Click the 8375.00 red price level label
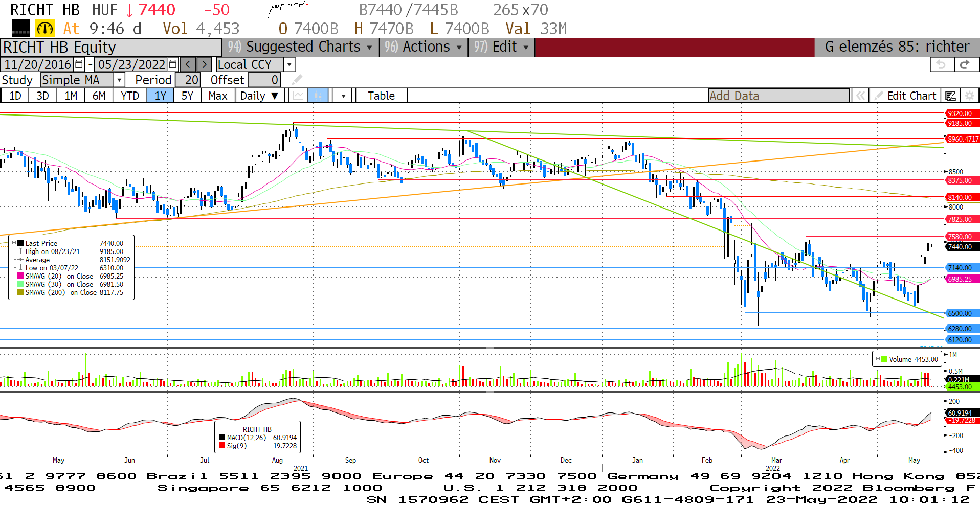Image resolution: width=980 pixels, height=528 pixels. tap(962, 180)
